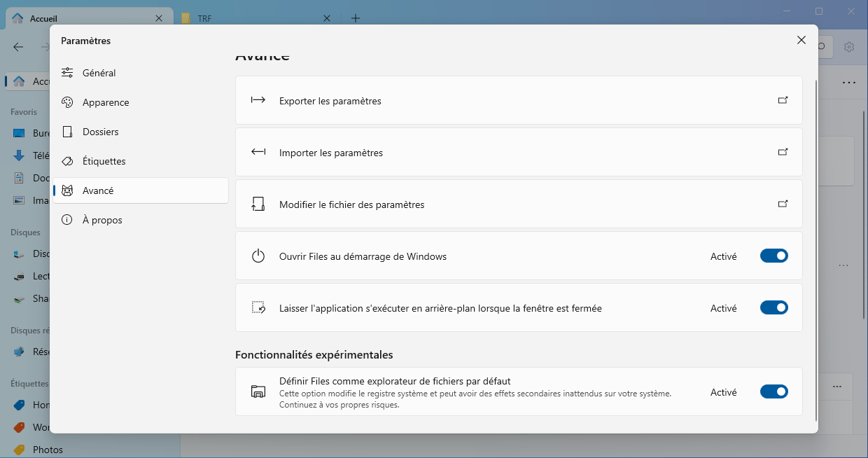Screen dimensions: 868x458
Task: Click the Importer les paramètres arrow icon
Action: click(258, 152)
